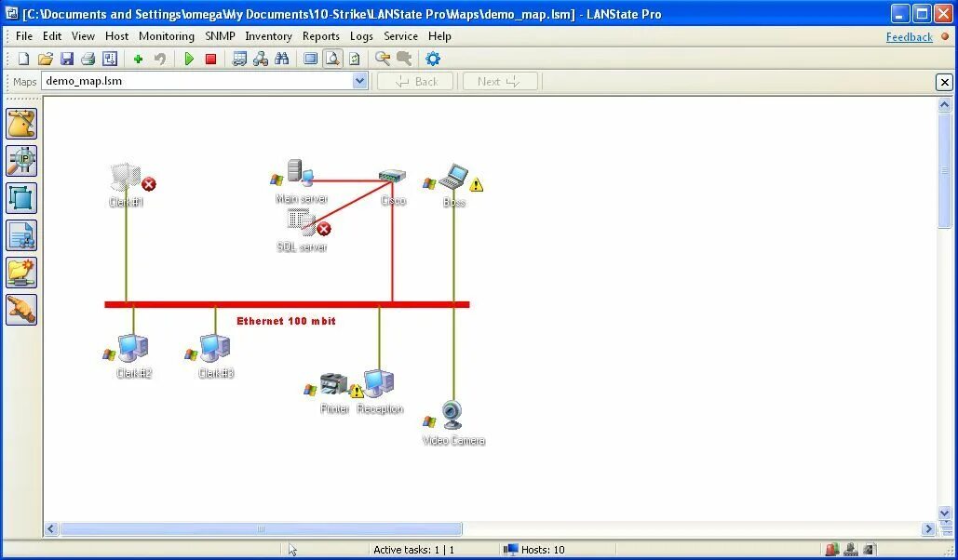
Task: Open the Monitoring menu
Action: [166, 36]
